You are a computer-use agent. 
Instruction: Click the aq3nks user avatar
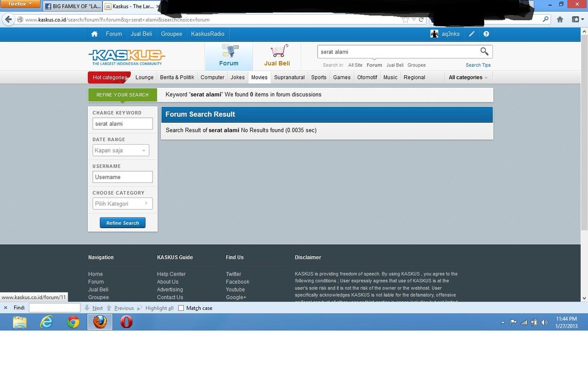tap(434, 34)
